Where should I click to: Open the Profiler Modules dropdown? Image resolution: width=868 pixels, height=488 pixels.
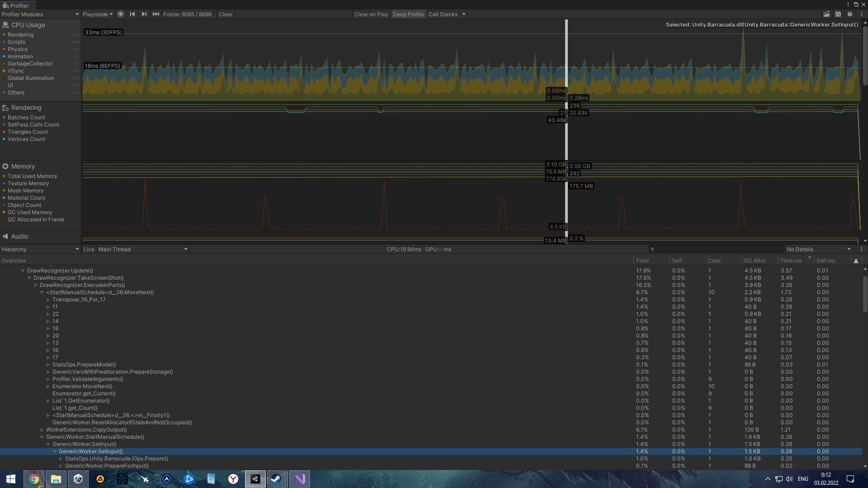[x=40, y=14]
